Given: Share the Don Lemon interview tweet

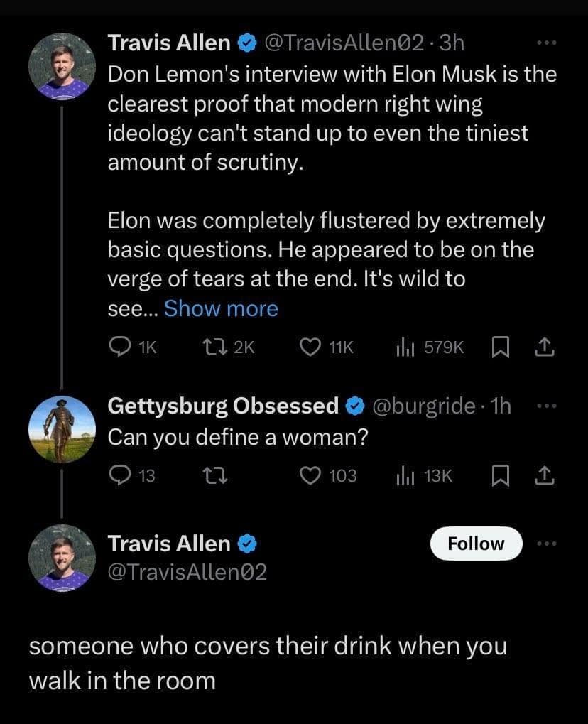Looking at the screenshot, I should coord(543,347).
